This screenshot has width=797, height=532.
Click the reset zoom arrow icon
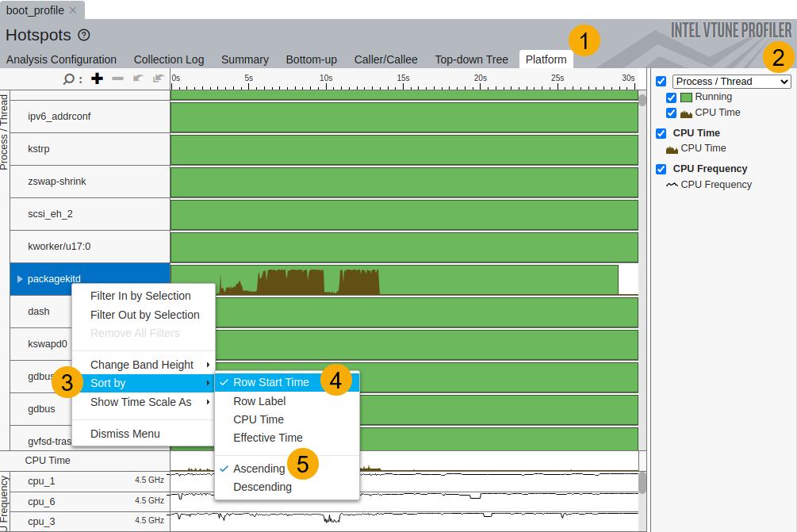(x=159, y=78)
